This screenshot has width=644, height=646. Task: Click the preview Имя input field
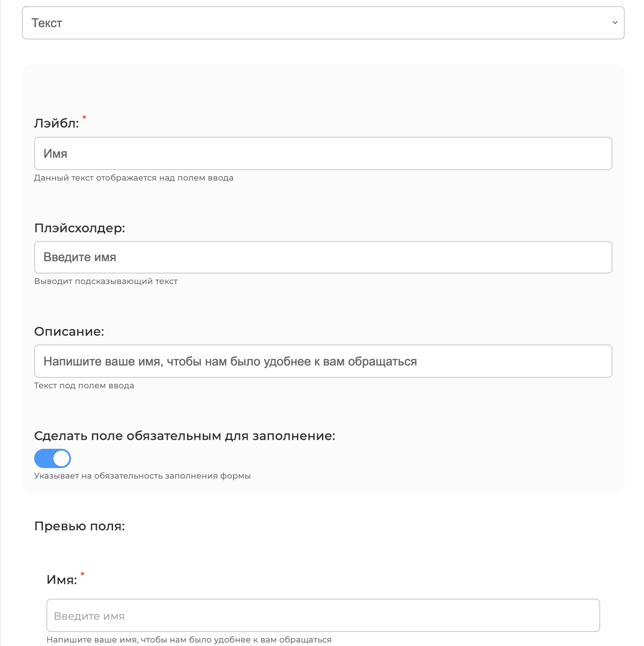[323, 615]
